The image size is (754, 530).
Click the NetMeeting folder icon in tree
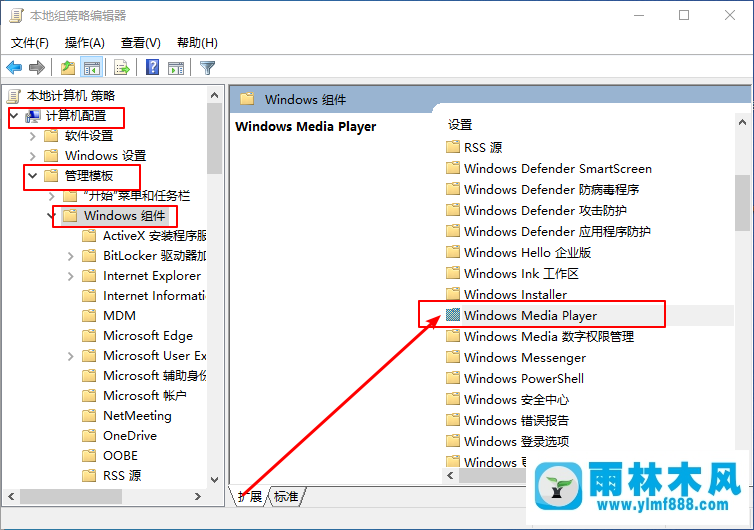coord(89,416)
